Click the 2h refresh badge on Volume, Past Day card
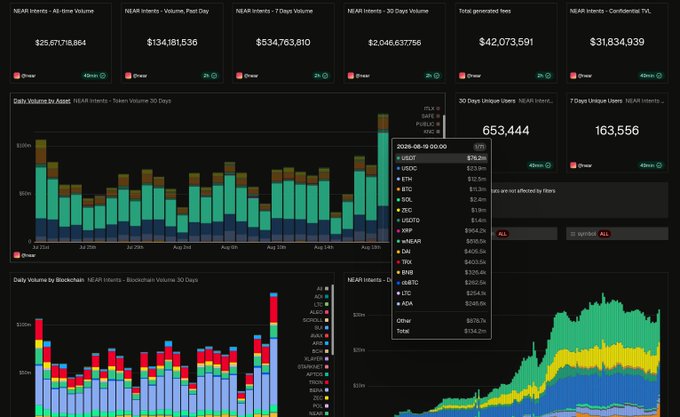The height and width of the screenshot is (417, 680). 210,75
